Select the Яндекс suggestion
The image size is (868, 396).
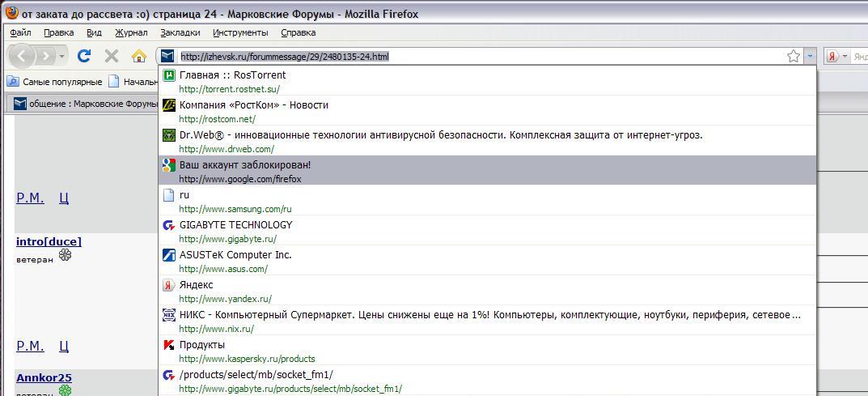tap(487, 290)
